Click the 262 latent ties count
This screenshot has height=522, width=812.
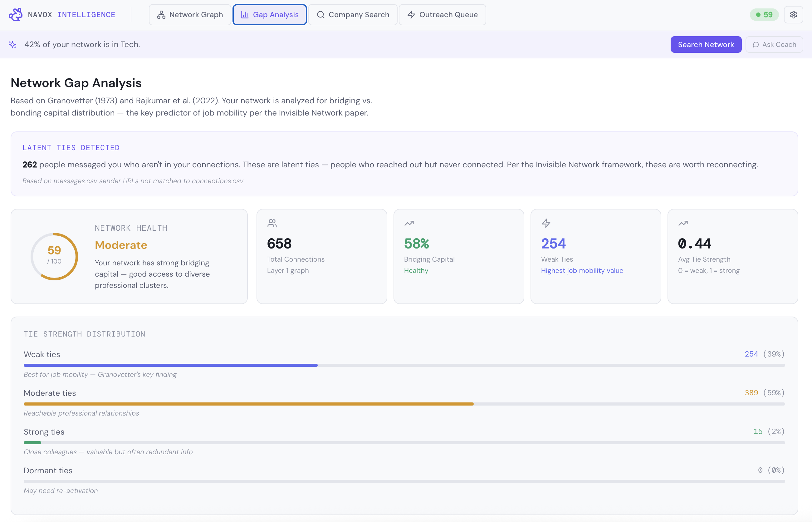point(29,165)
